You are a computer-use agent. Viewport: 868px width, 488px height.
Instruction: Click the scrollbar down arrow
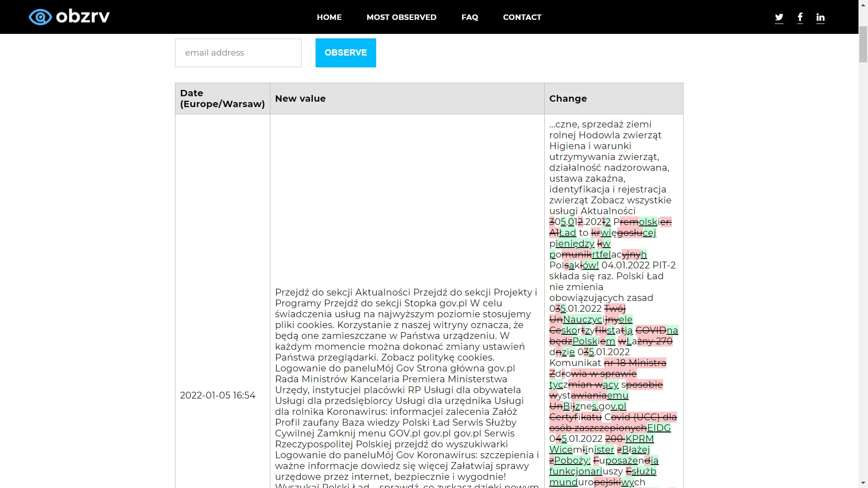pyautogui.click(x=863, y=483)
